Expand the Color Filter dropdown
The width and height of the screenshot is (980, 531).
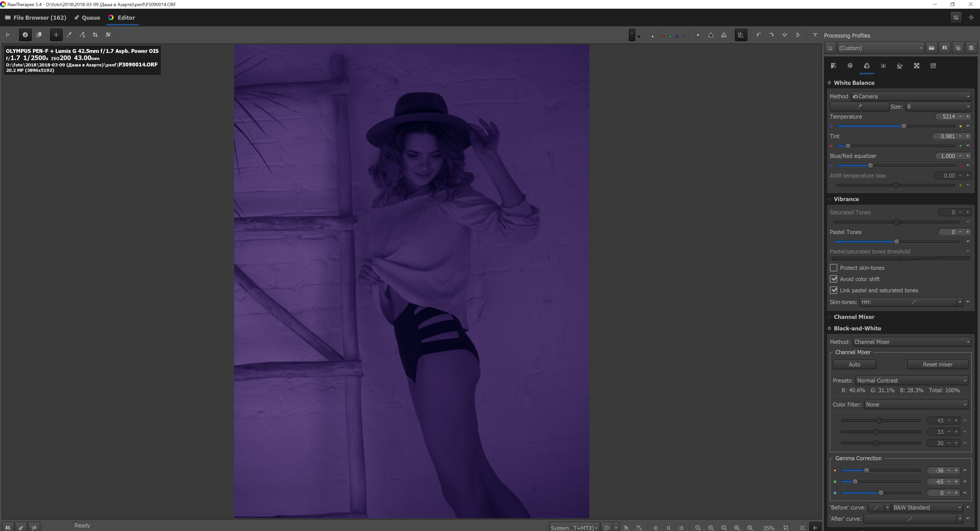coord(916,405)
